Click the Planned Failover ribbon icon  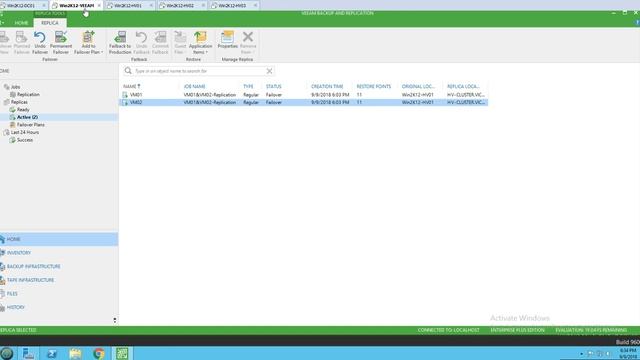pyautogui.click(x=22, y=42)
